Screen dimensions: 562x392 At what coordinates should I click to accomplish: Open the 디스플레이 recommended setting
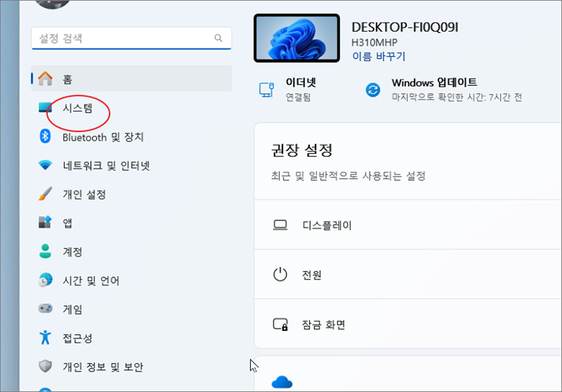point(408,225)
